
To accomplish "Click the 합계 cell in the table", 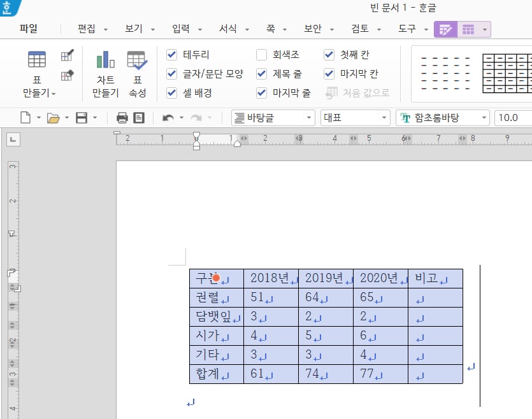I will tap(208, 374).
